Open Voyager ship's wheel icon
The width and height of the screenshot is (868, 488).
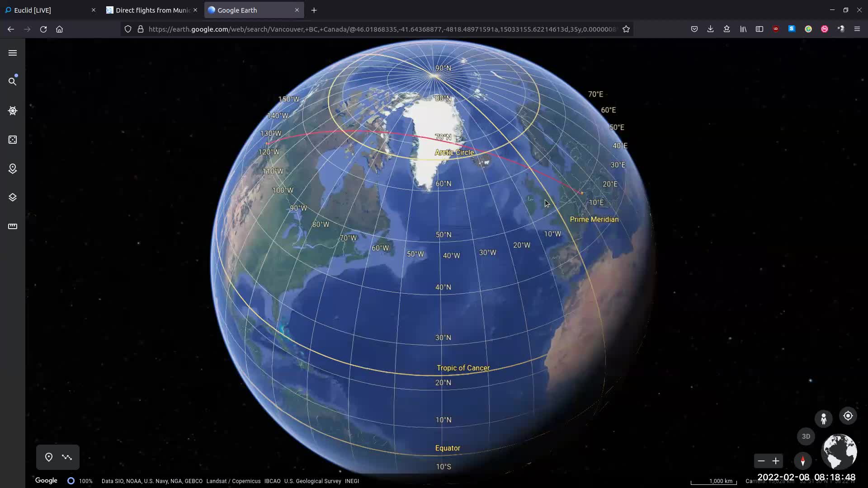(x=13, y=111)
